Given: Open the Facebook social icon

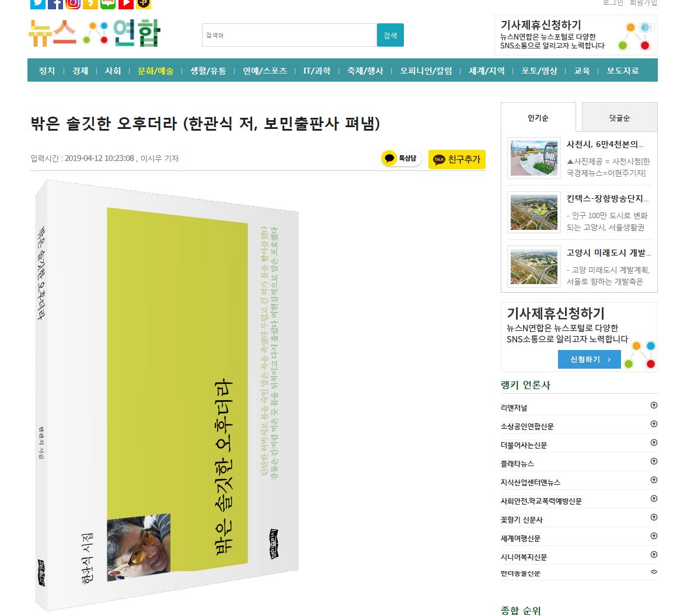Looking at the screenshot, I should pos(55,4).
